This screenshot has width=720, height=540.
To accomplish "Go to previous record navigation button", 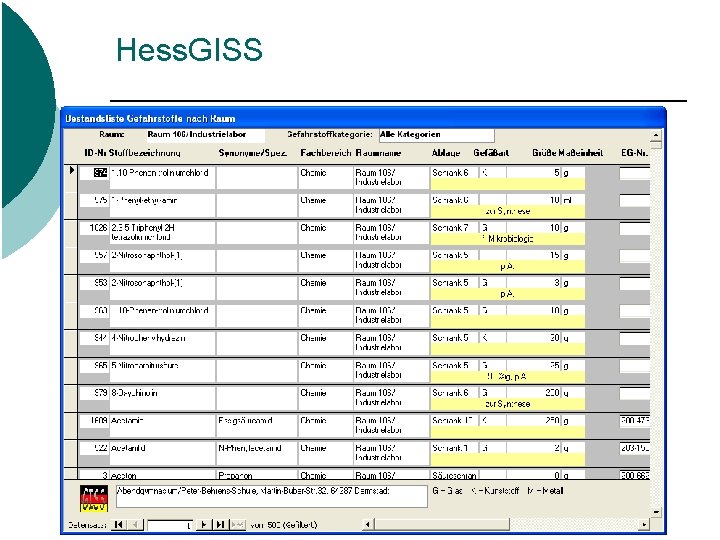I will pyautogui.click(x=135, y=524).
